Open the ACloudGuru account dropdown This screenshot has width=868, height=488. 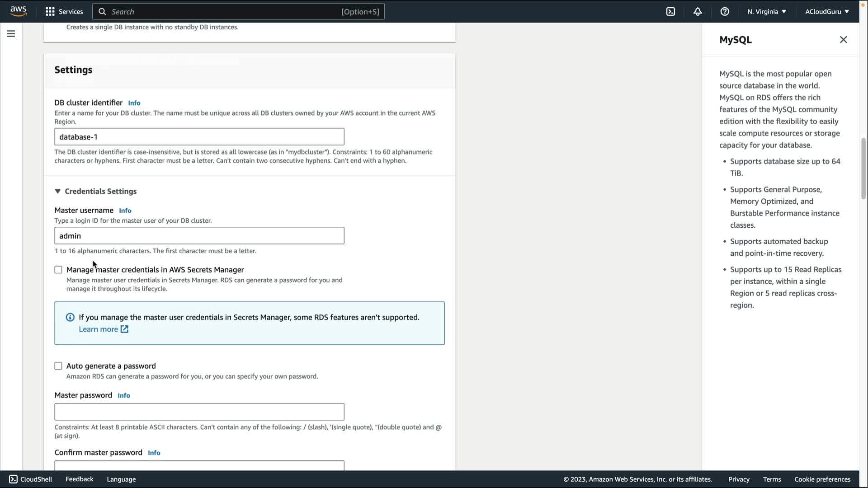pos(827,12)
